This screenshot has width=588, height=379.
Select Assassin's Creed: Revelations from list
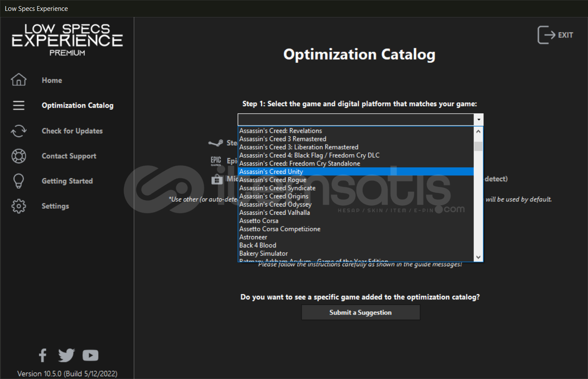pyautogui.click(x=356, y=131)
